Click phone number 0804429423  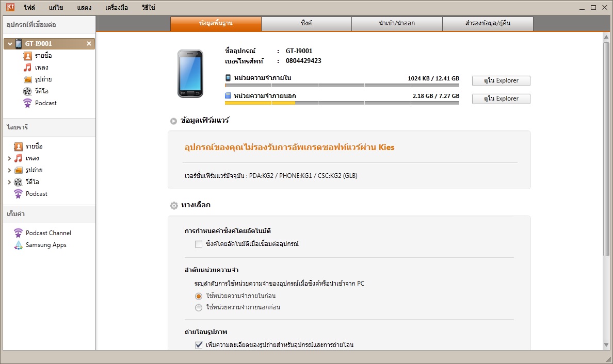(303, 61)
